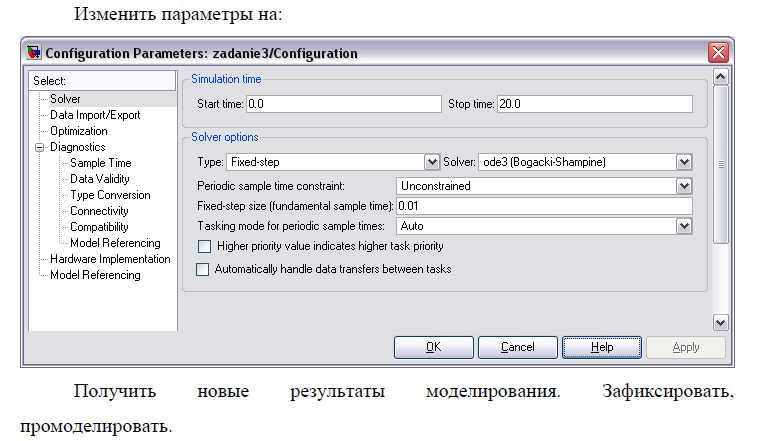
Task: Select Data Validity under Diagnostics
Action: 100,179
